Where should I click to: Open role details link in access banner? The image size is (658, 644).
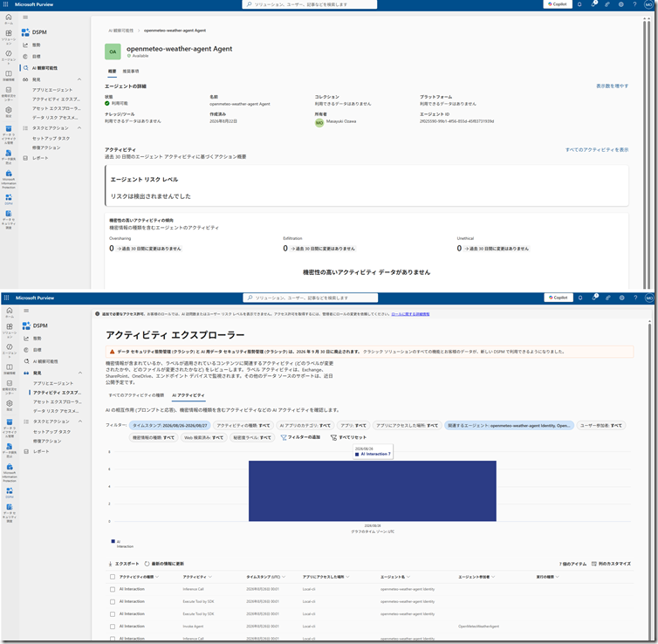(x=410, y=314)
